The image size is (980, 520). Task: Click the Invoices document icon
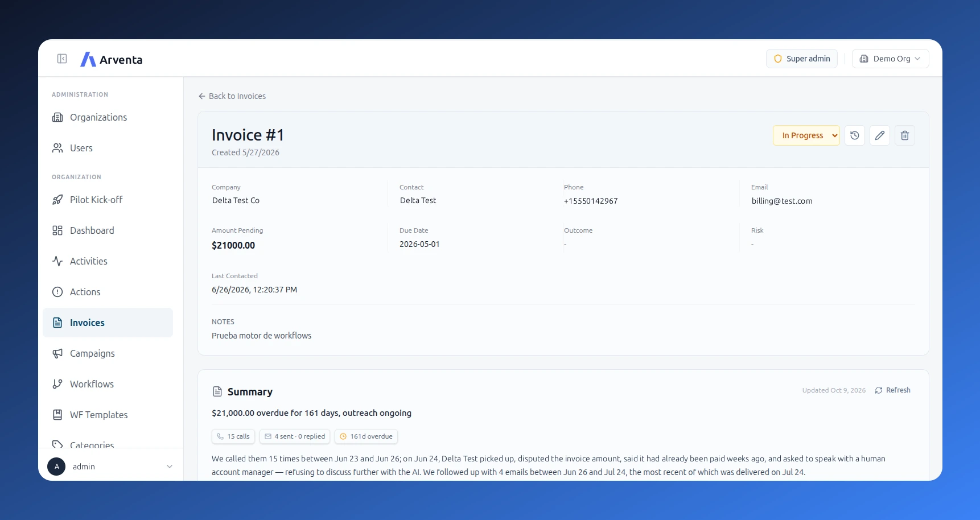[x=57, y=323]
